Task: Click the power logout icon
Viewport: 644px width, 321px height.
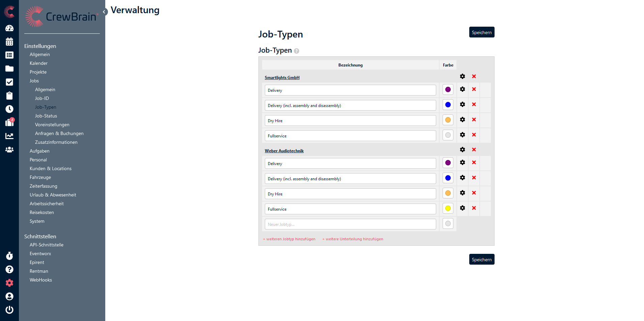Action: click(9, 310)
